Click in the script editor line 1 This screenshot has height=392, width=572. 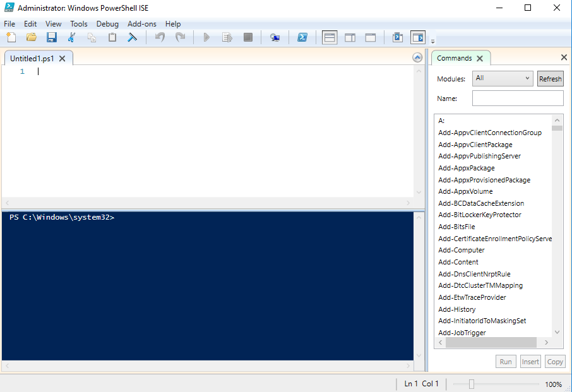pos(225,71)
